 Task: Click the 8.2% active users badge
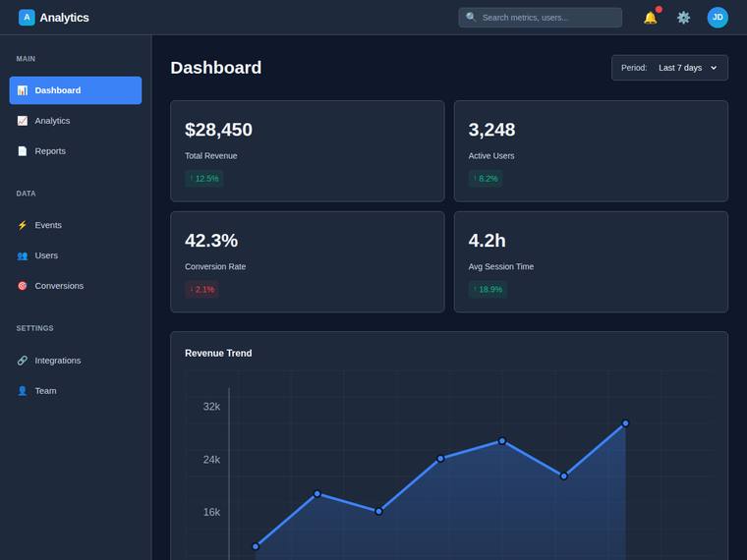[x=486, y=179]
